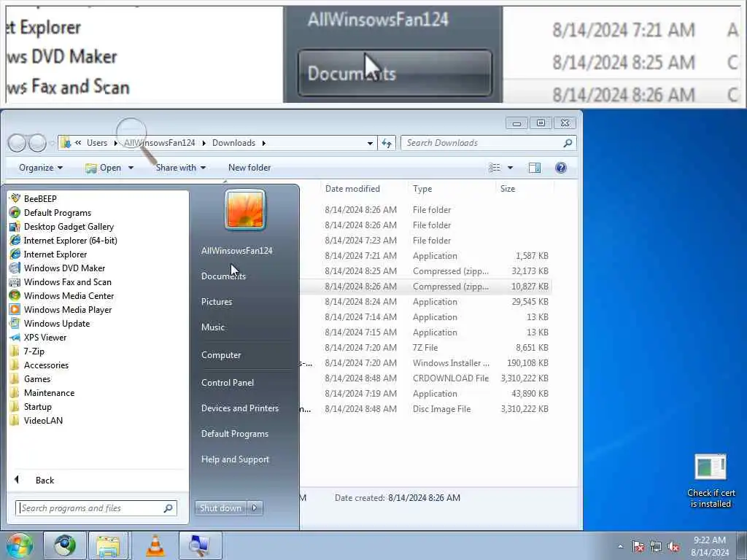Start Internet Explorer (64-bit)

[x=70, y=240]
